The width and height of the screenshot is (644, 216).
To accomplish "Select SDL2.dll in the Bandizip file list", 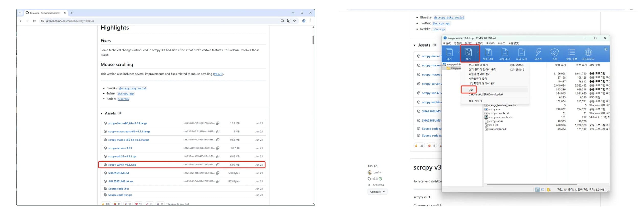I will pos(493,125).
